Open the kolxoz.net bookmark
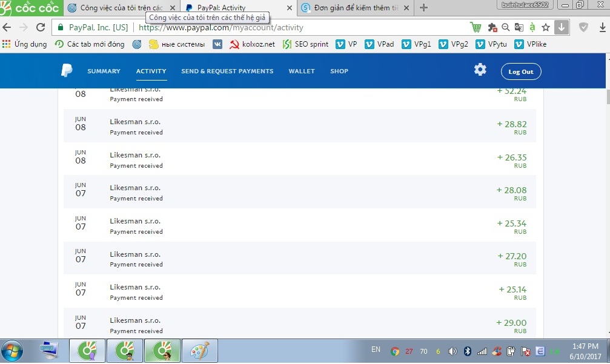Viewport: 610px width, 364px height. coord(252,44)
